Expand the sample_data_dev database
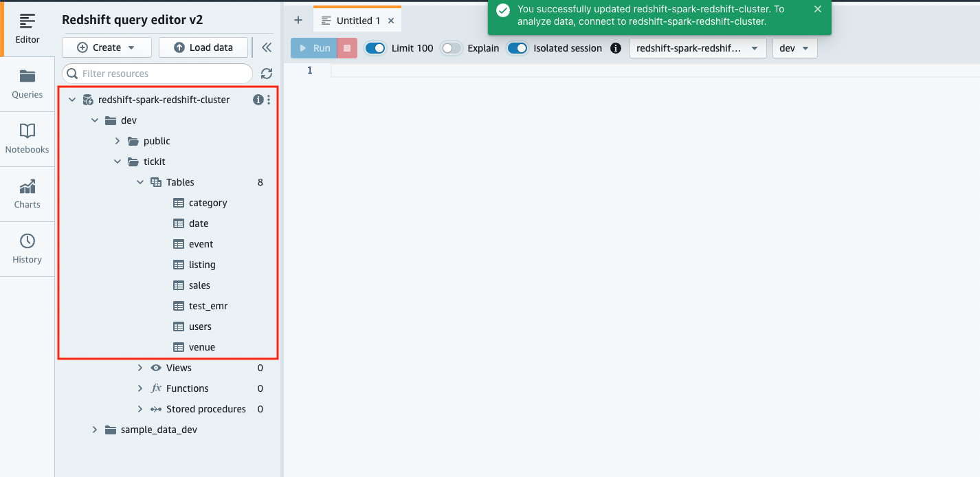This screenshot has width=980, height=477. coord(95,430)
